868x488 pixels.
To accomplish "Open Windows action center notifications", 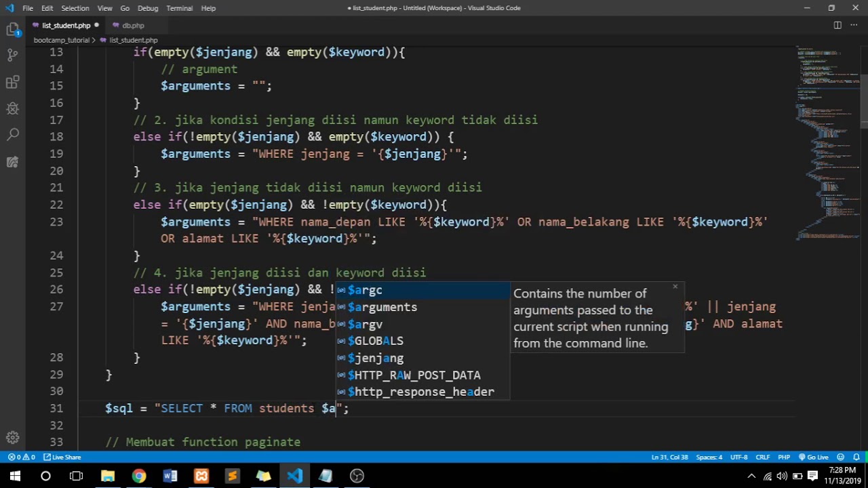I will click(x=813, y=476).
